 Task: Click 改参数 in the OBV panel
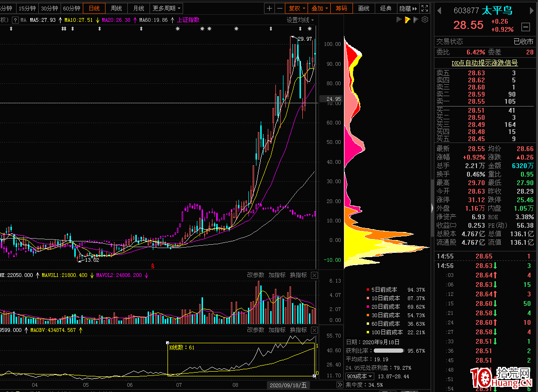256,330
